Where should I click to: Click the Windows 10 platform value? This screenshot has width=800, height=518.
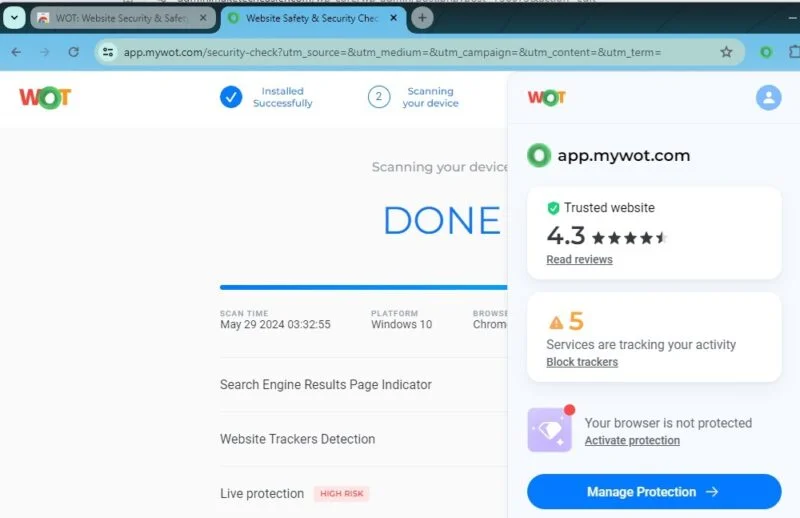click(402, 324)
